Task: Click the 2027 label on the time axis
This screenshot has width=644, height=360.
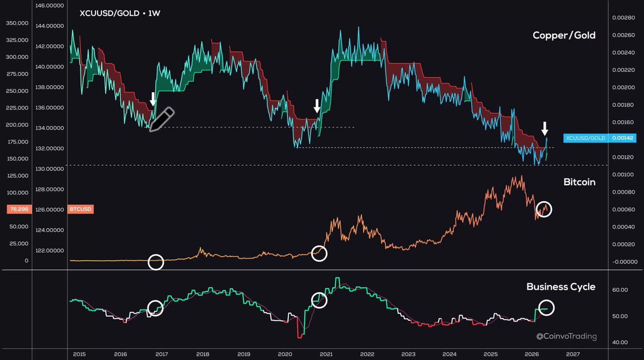Action: coord(572,354)
